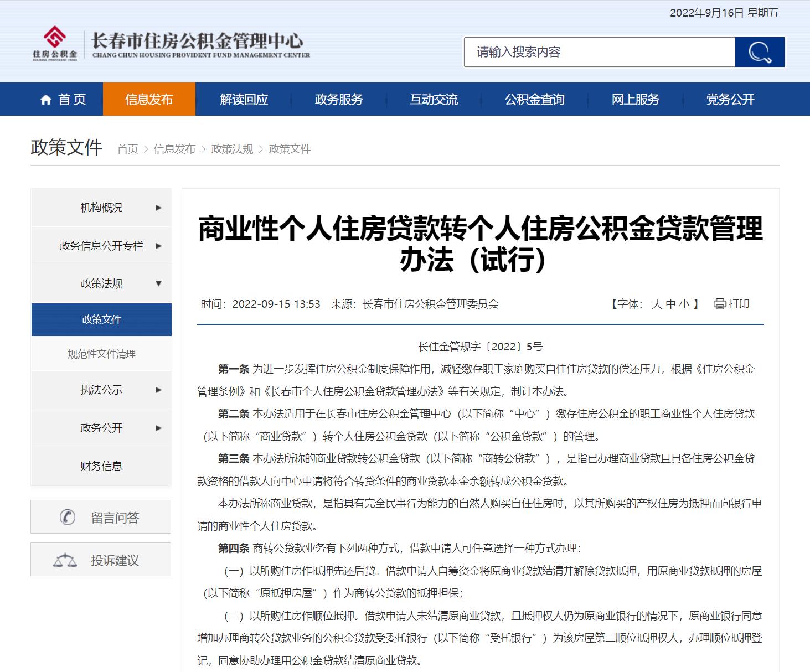810x672 pixels.
Task: Click the 政策文件 page section title
Action: [x=66, y=147]
